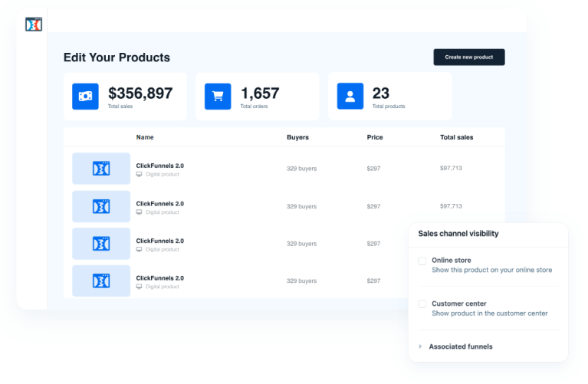Click the 23 total products value
This screenshot has height=384, width=588.
pos(380,94)
